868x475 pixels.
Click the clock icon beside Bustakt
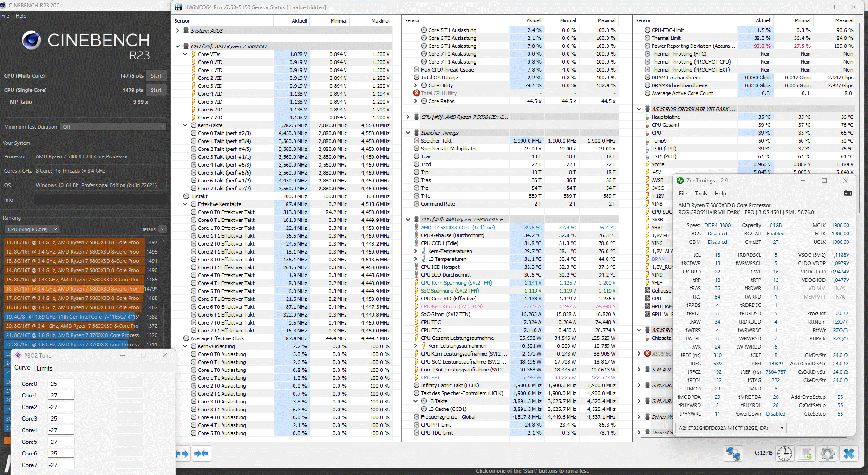coord(186,196)
